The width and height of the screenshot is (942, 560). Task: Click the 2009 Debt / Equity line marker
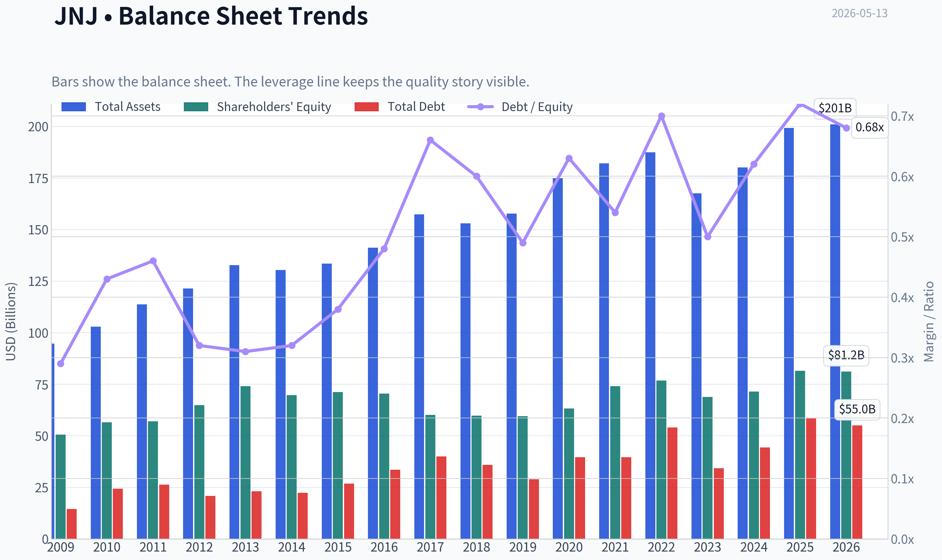coord(61,364)
